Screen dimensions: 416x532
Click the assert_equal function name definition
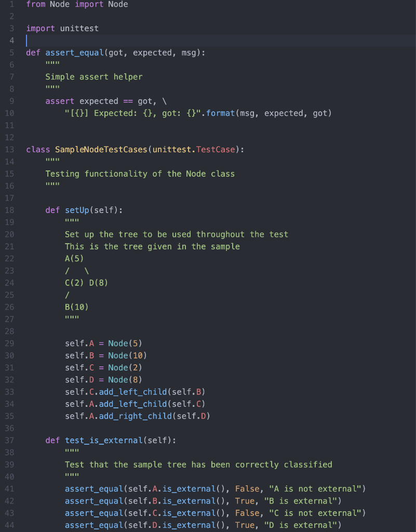75,53
